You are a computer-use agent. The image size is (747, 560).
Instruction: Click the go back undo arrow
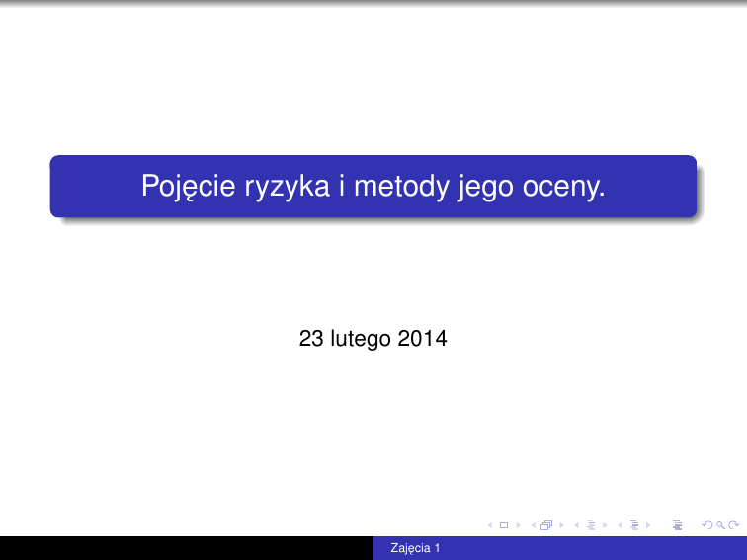704,526
